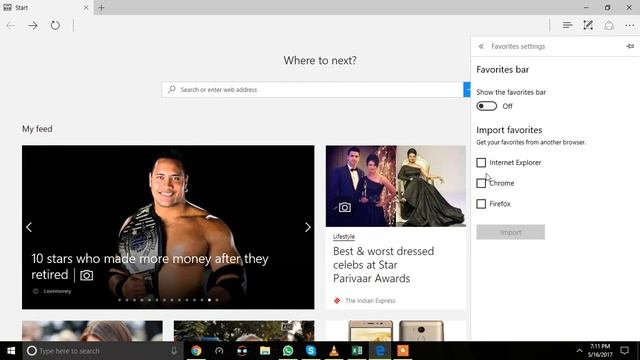Open the Action Center notifications icon
The height and width of the screenshot is (360, 640).
[624, 351]
